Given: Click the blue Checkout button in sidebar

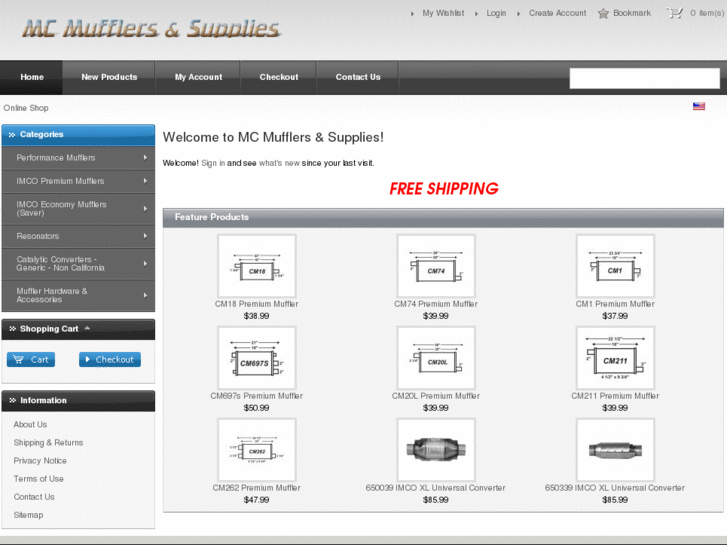Looking at the screenshot, I should point(110,359).
